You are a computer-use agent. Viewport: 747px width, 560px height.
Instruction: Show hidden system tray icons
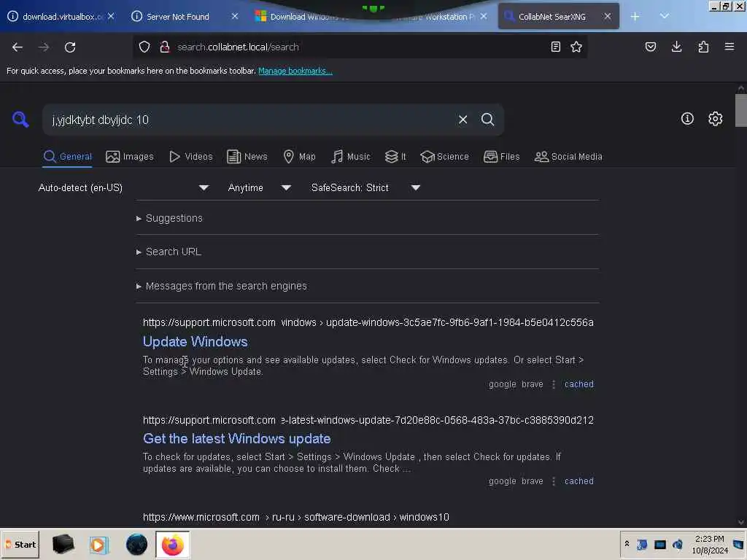point(627,544)
